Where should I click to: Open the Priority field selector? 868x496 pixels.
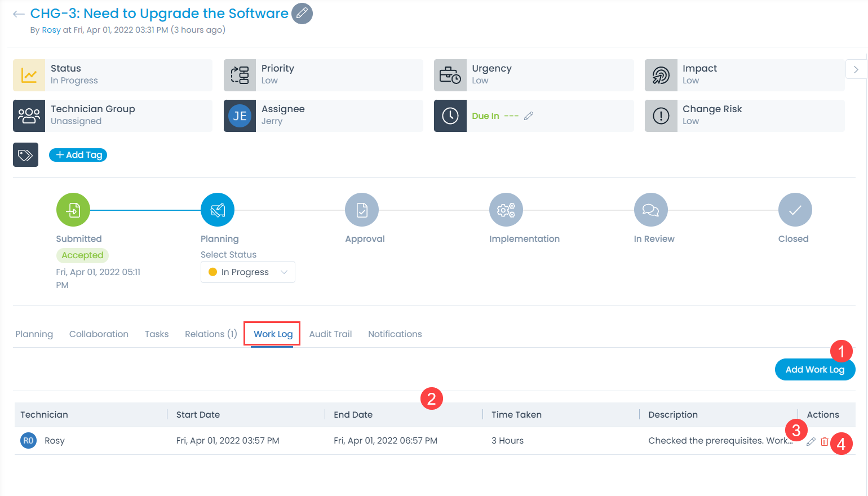(x=324, y=75)
